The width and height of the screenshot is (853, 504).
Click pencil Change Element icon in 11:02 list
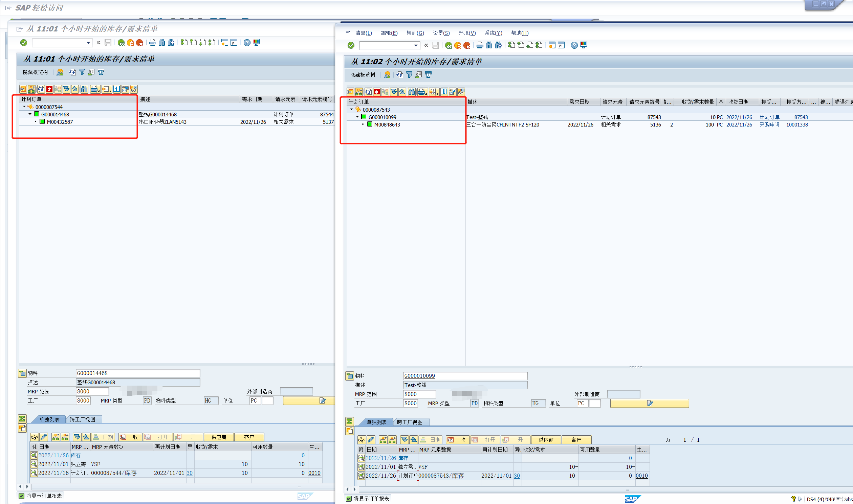(x=371, y=440)
